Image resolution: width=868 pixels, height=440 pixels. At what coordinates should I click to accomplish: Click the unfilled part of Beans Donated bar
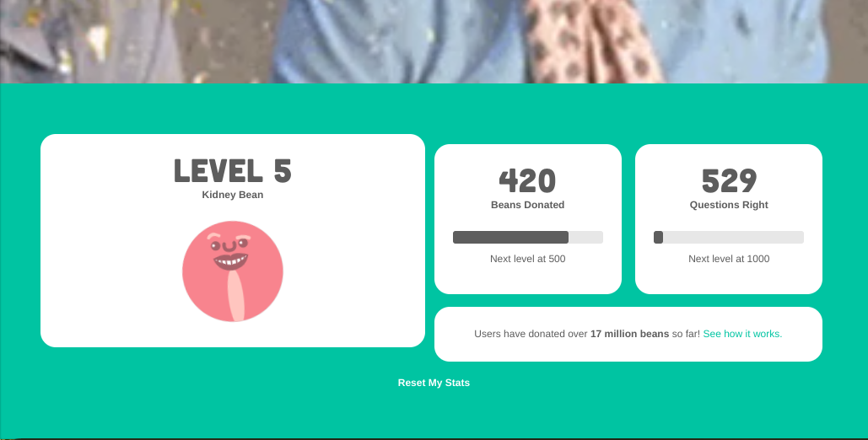pos(585,238)
